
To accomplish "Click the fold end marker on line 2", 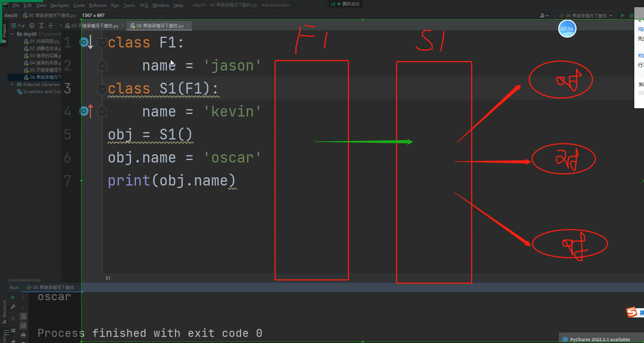I will [x=102, y=65].
